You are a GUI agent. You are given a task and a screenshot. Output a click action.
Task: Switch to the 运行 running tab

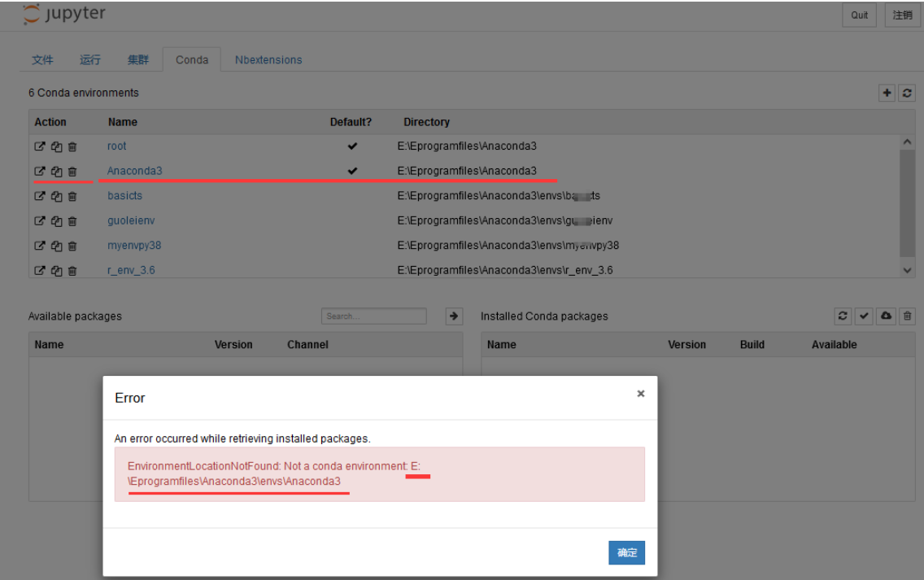(x=90, y=59)
